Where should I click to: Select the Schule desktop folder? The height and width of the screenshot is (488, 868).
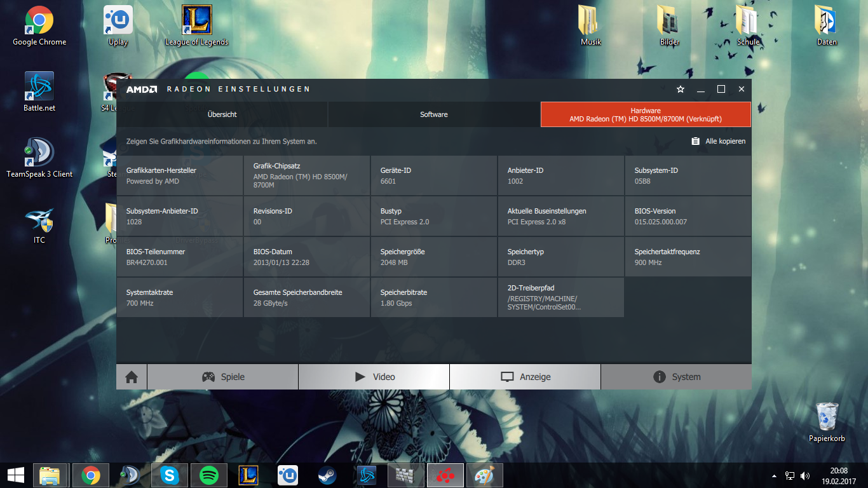coord(749,26)
